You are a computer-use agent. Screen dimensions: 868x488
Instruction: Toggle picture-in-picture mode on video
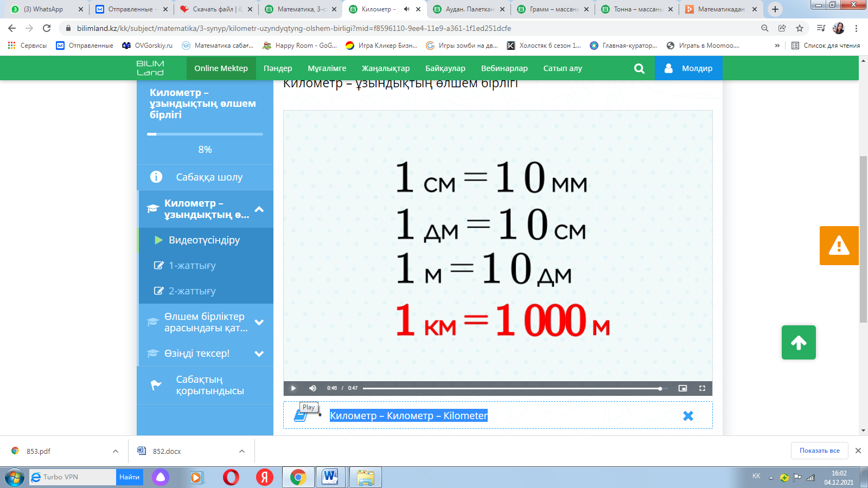682,388
